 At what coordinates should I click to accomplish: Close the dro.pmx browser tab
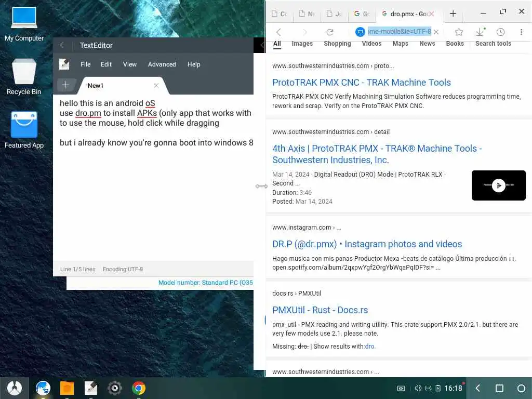pyautogui.click(x=431, y=14)
